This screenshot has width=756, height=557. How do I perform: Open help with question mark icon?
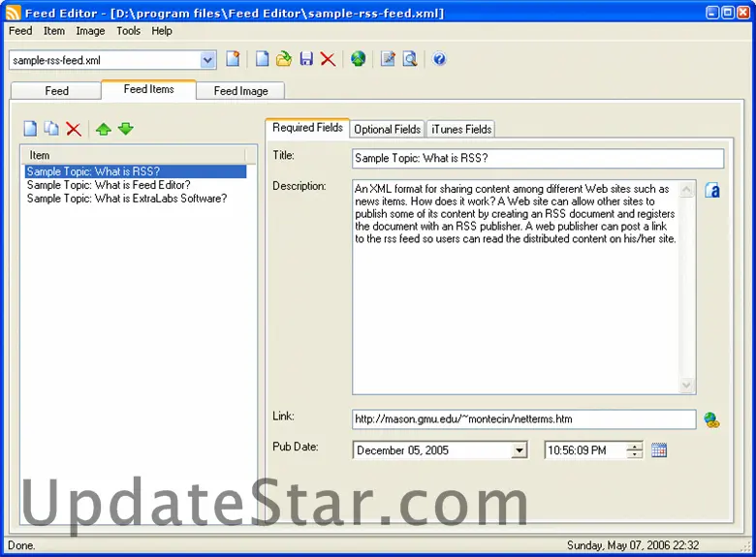pos(439,59)
